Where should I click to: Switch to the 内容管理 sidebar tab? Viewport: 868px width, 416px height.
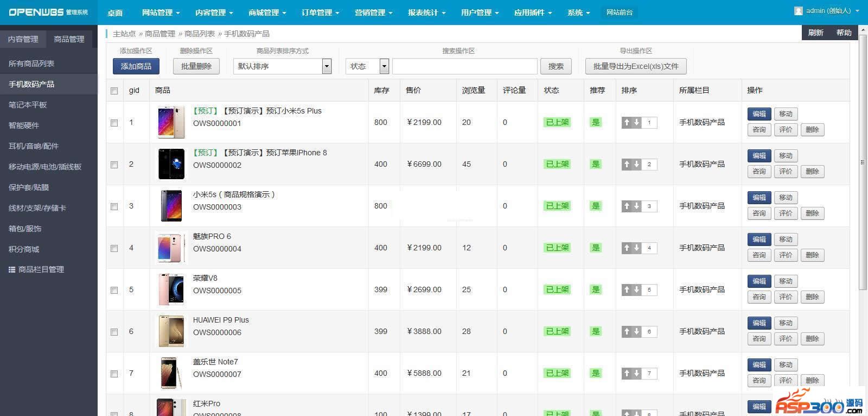[x=23, y=39]
